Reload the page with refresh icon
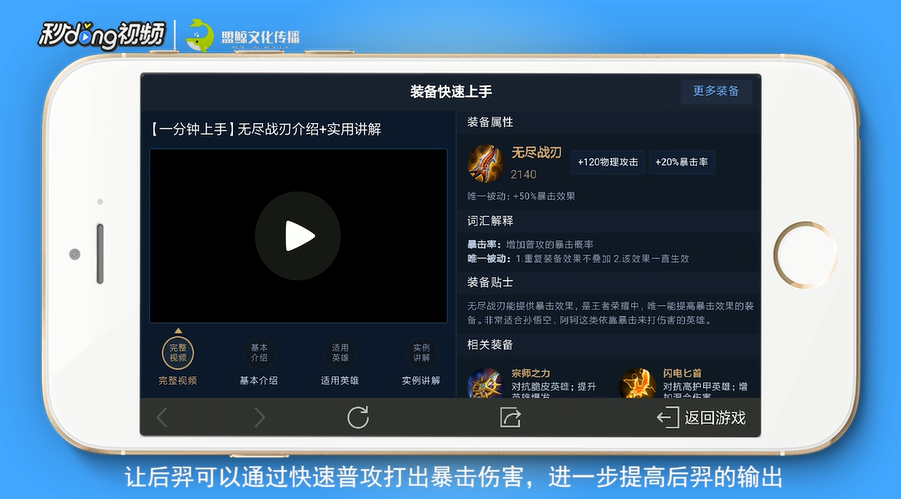 (357, 417)
